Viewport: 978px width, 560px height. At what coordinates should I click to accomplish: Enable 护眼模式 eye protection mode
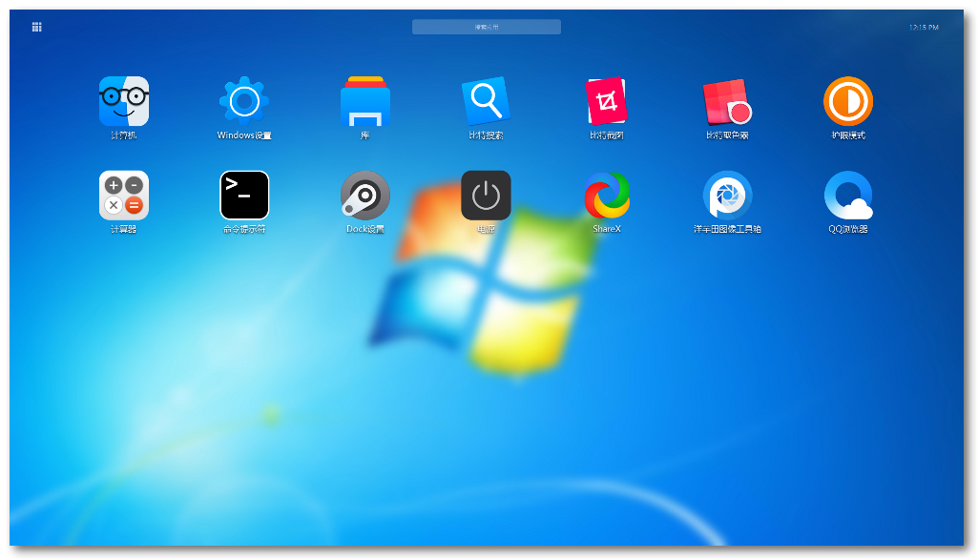848,100
